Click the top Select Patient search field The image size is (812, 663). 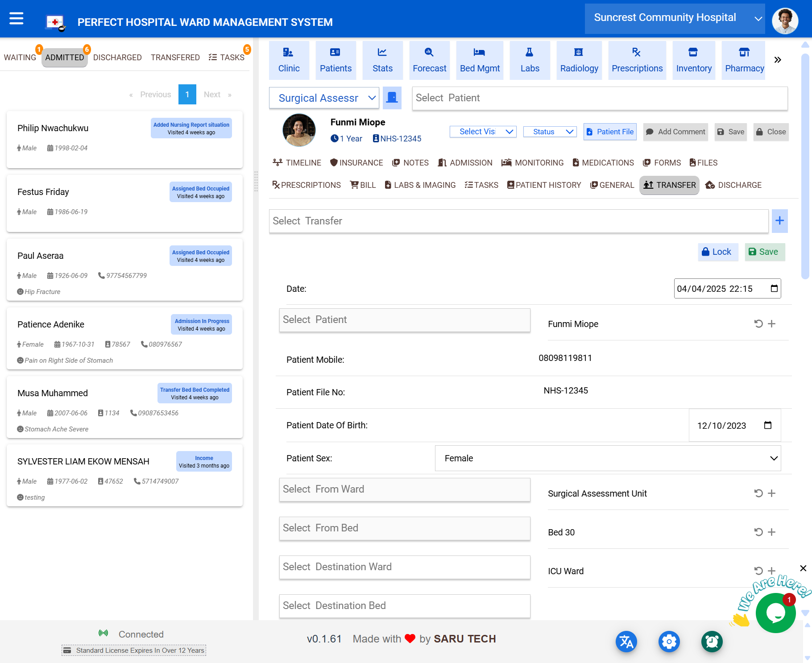tap(600, 98)
